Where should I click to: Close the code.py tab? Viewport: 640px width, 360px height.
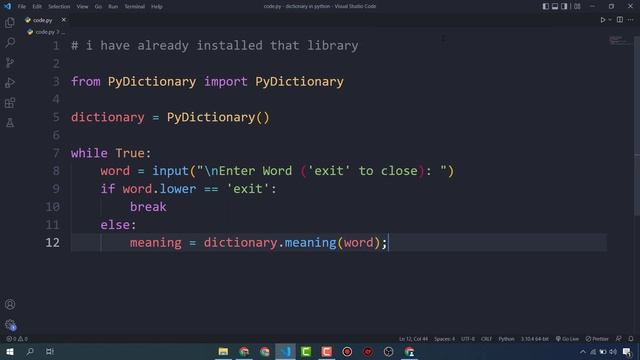coord(64,20)
